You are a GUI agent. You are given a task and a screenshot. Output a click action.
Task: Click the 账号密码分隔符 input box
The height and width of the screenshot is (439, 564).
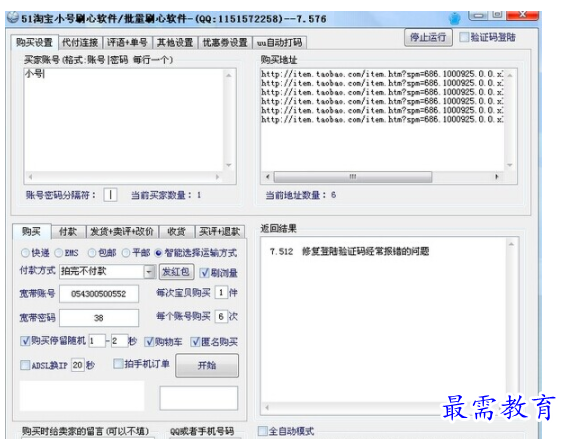110,195
